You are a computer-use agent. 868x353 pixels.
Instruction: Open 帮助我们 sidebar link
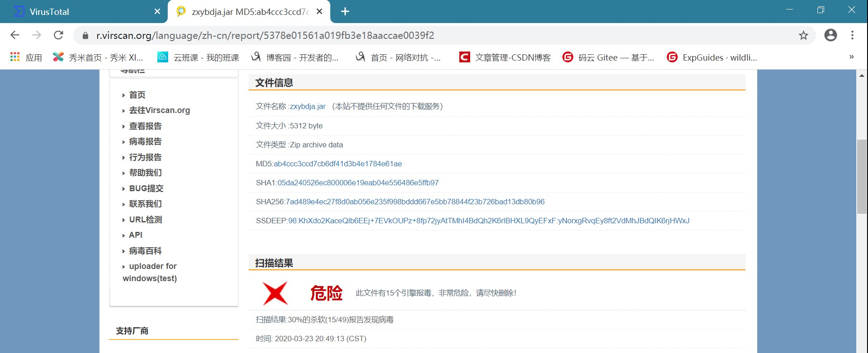(x=145, y=173)
